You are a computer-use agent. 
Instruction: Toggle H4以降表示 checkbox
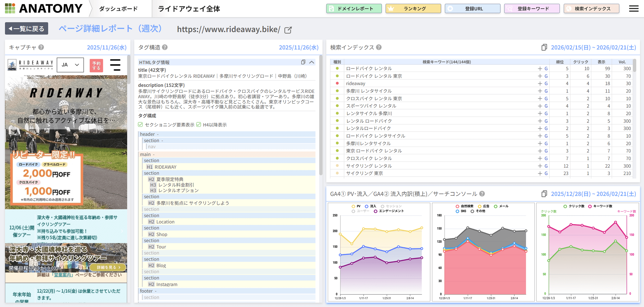(198, 125)
